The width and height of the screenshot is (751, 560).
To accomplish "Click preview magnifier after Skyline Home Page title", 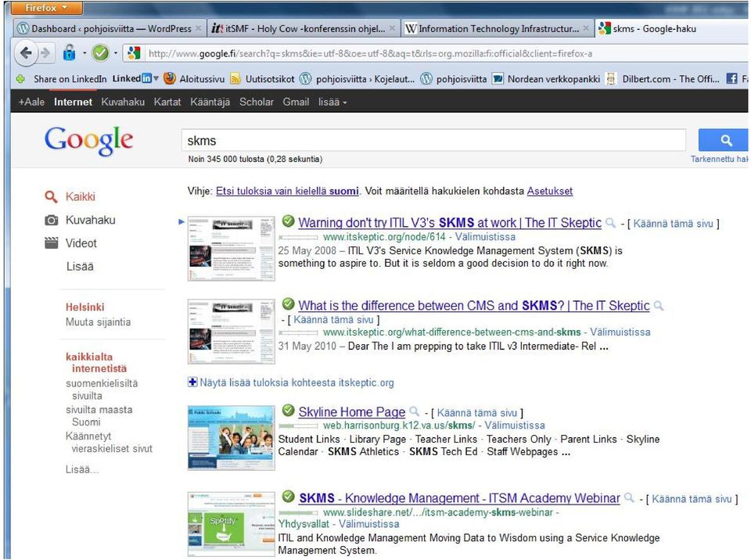I will point(415,411).
